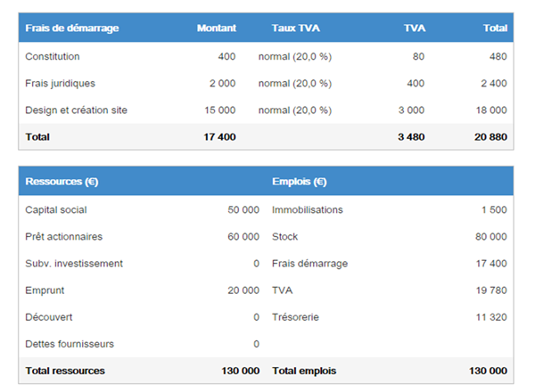535x392 pixels.
Task: Click the 'TVA' column header in the first table
Action: click(x=415, y=28)
